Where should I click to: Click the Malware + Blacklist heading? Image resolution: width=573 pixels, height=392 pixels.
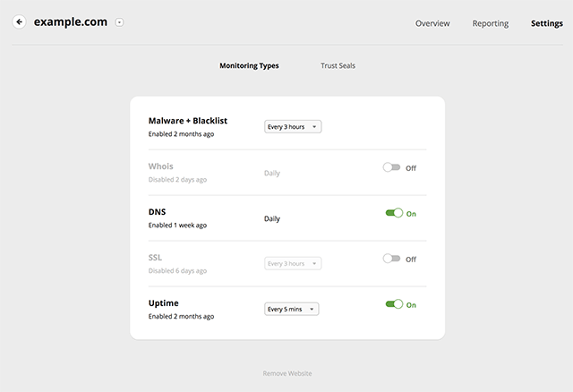(188, 121)
